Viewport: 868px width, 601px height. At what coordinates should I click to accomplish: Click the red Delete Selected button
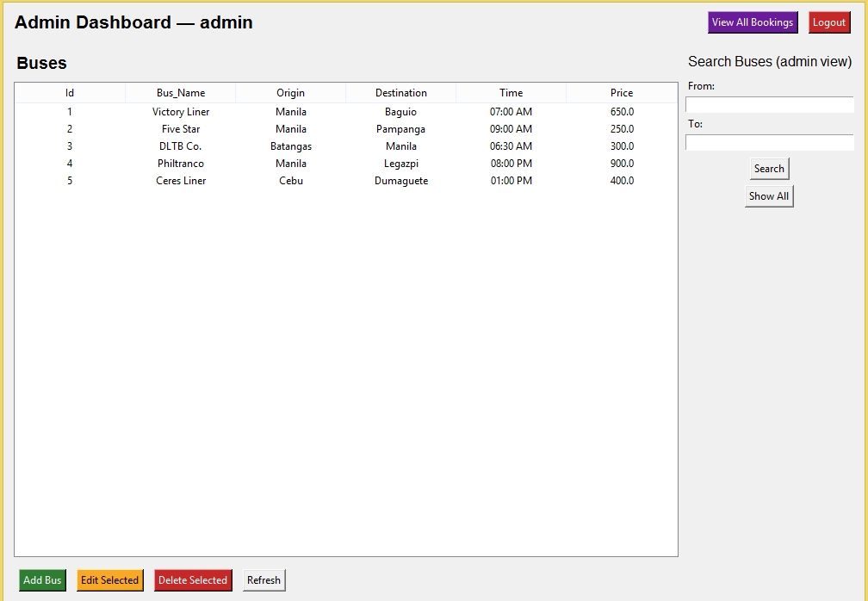click(x=193, y=580)
